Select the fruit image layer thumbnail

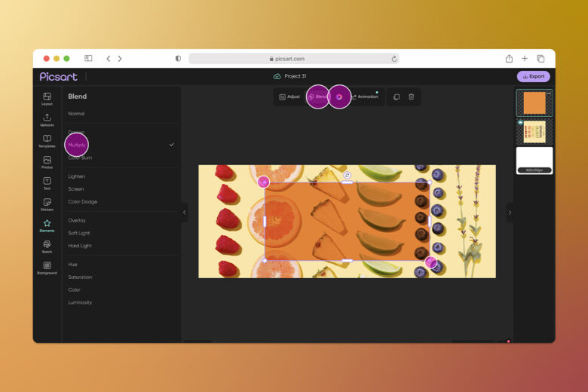[534, 132]
